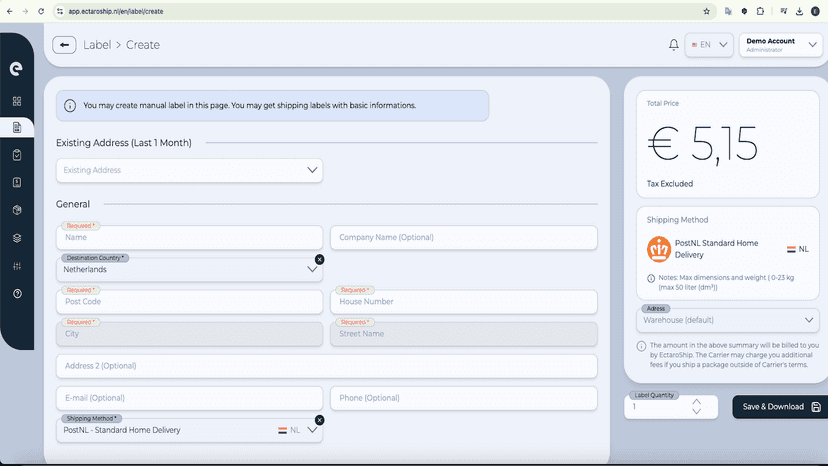Screen dimensions: 828x466
Task: Focus the Post Code input field
Action: click(190, 302)
